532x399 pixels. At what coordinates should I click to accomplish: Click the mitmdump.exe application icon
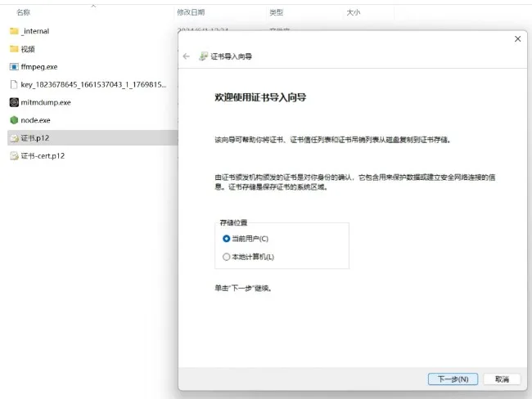(14, 102)
